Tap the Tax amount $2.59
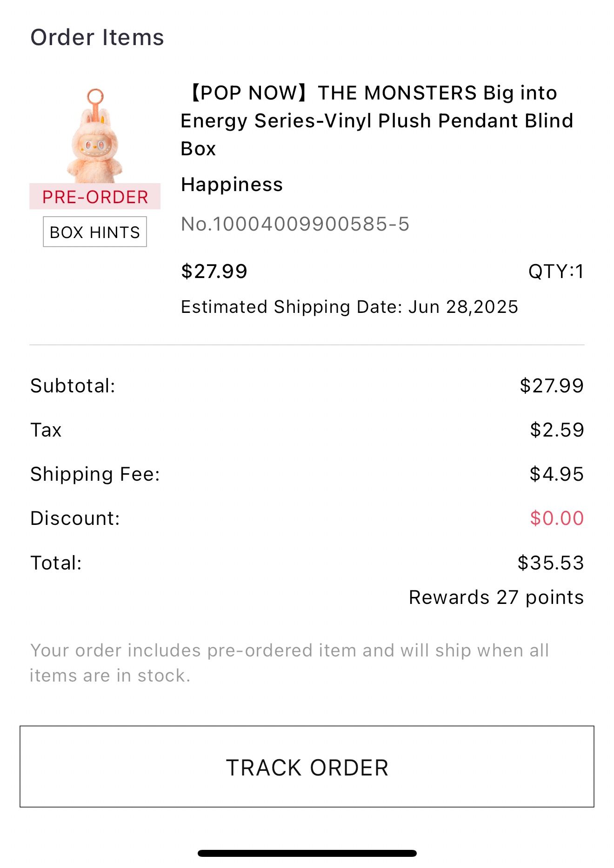The height and width of the screenshot is (868, 614). [557, 430]
